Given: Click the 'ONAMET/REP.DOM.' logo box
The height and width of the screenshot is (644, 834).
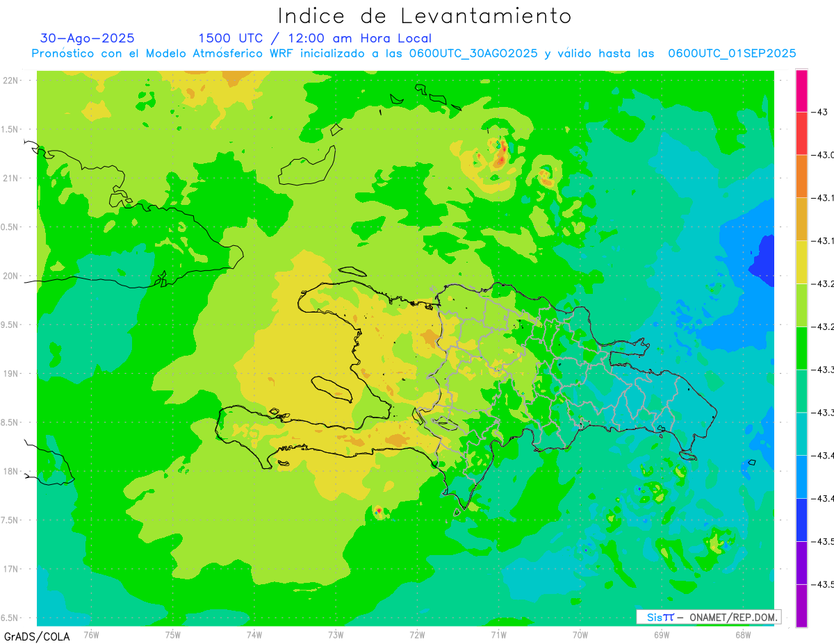Looking at the screenshot, I should tap(709, 617).
